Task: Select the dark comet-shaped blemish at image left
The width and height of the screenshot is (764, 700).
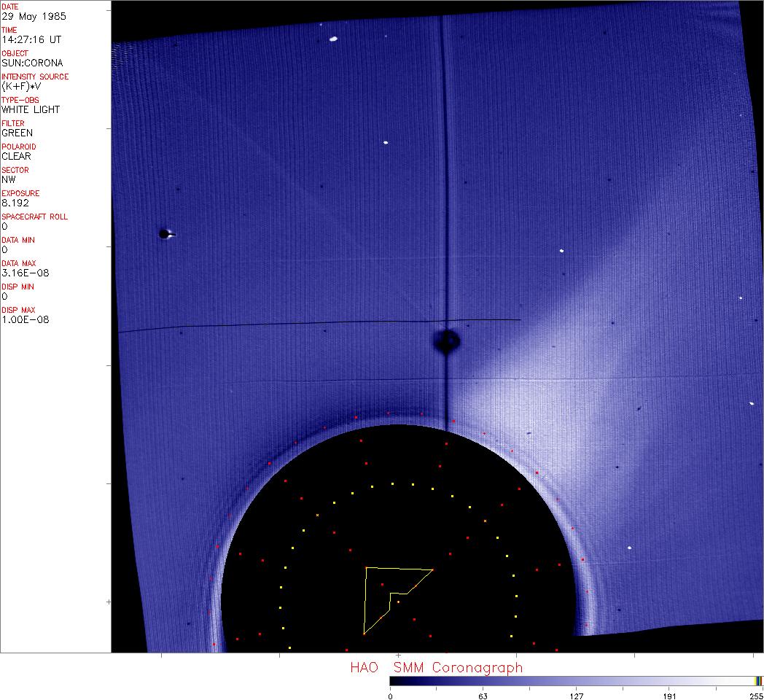Action: point(165,234)
